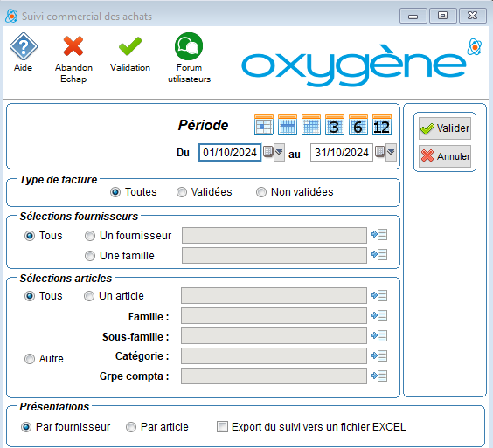Open the calendar picker beside the 01/10/2024 date
The height and width of the screenshot is (448, 493).
[x=267, y=152]
